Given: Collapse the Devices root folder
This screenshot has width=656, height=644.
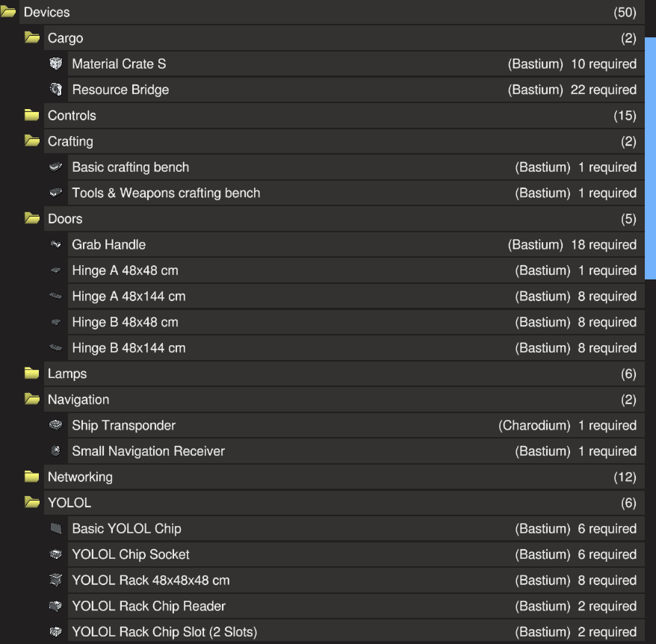Looking at the screenshot, I should (x=9, y=13).
